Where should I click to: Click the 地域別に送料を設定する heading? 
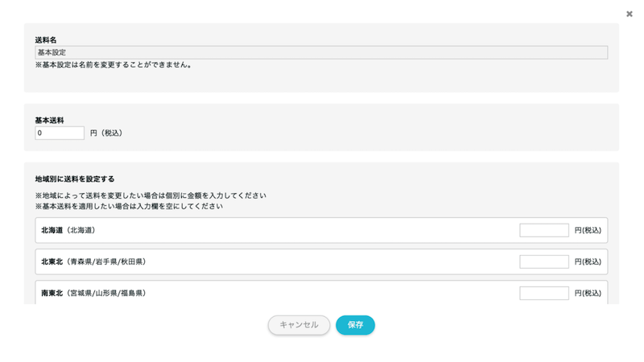coord(75,179)
